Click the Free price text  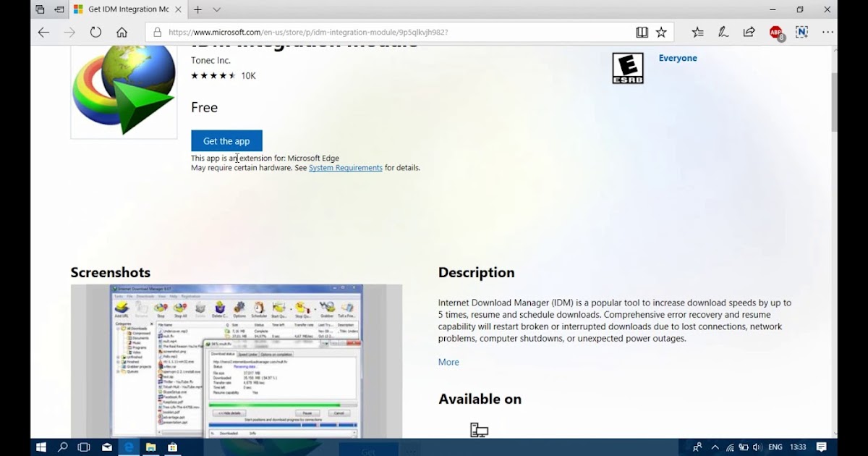[x=205, y=108]
